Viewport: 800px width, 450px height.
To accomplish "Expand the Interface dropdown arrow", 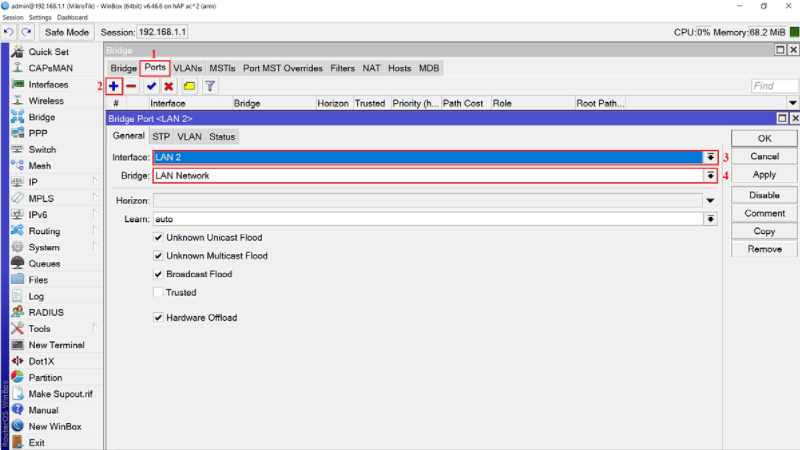I will [710, 157].
